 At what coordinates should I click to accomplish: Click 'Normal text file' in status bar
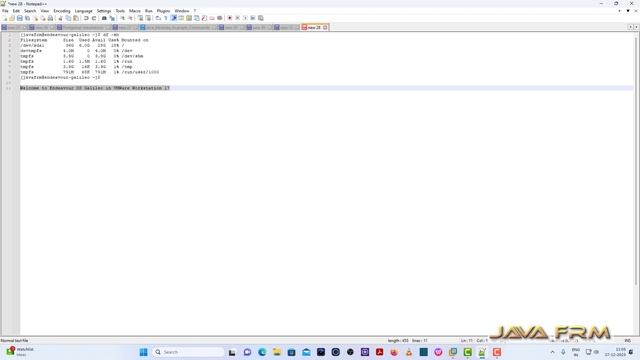pyautogui.click(x=14, y=340)
